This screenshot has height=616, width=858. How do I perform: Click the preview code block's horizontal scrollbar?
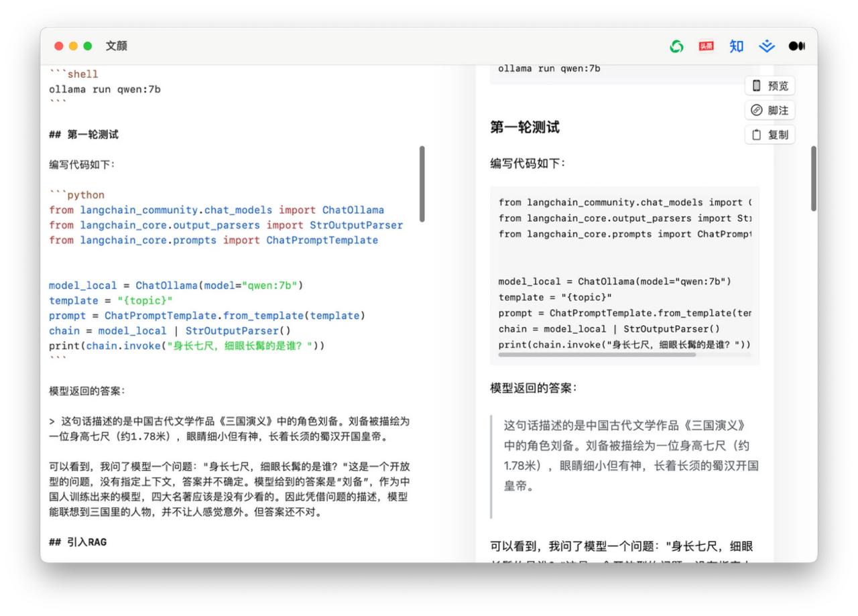point(597,355)
